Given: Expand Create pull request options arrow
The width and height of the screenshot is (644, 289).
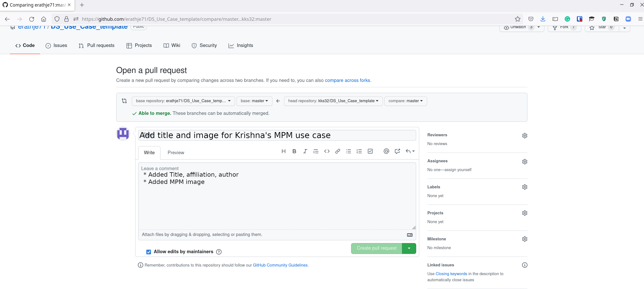Looking at the screenshot, I should pos(409,248).
